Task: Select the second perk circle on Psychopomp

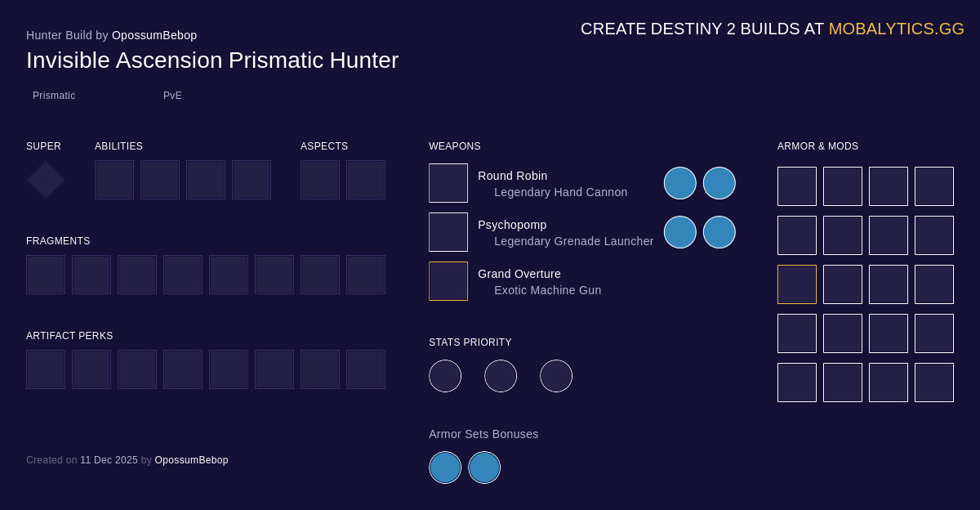Action: point(719,232)
